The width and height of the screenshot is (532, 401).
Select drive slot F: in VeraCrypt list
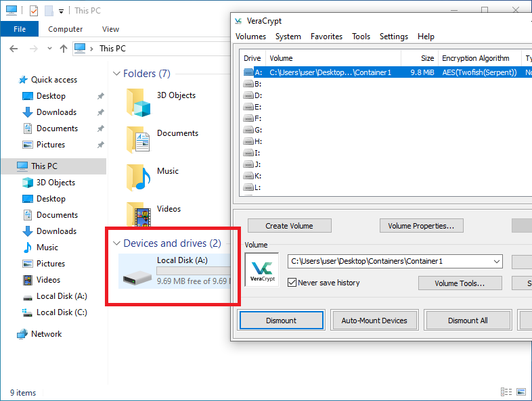pos(252,118)
